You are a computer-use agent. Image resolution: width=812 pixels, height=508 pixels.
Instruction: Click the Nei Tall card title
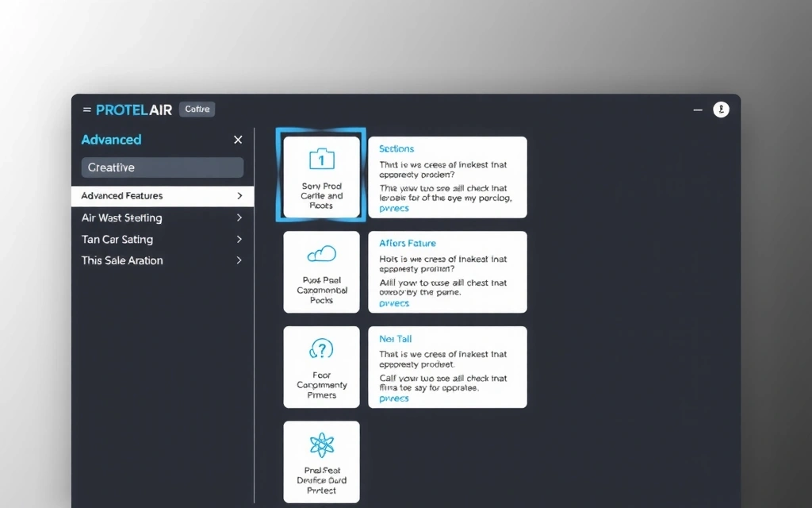point(395,338)
